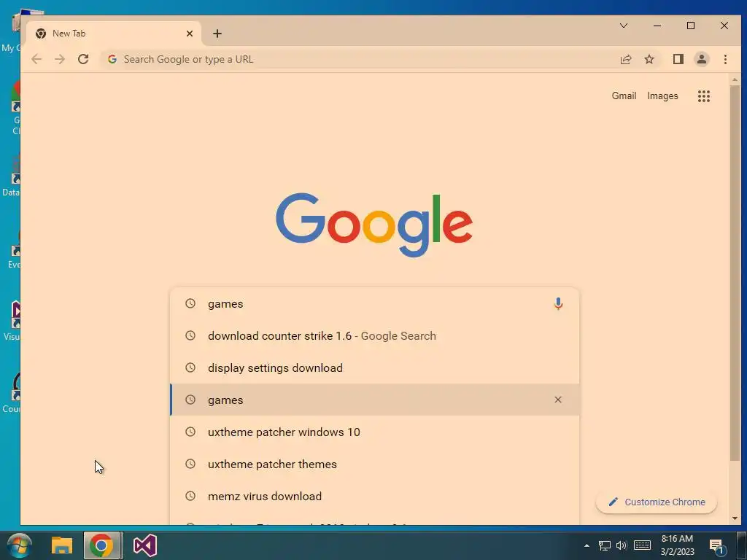Click the Customize Chrome button
The image size is (747, 560).
coord(657,502)
